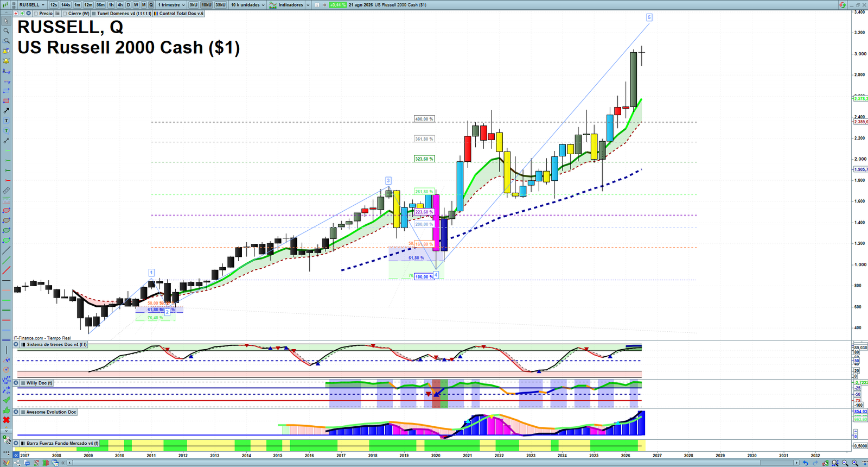Open the RUSSELL instrument dropdown
This screenshot has height=467, width=868.
(x=31, y=5)
